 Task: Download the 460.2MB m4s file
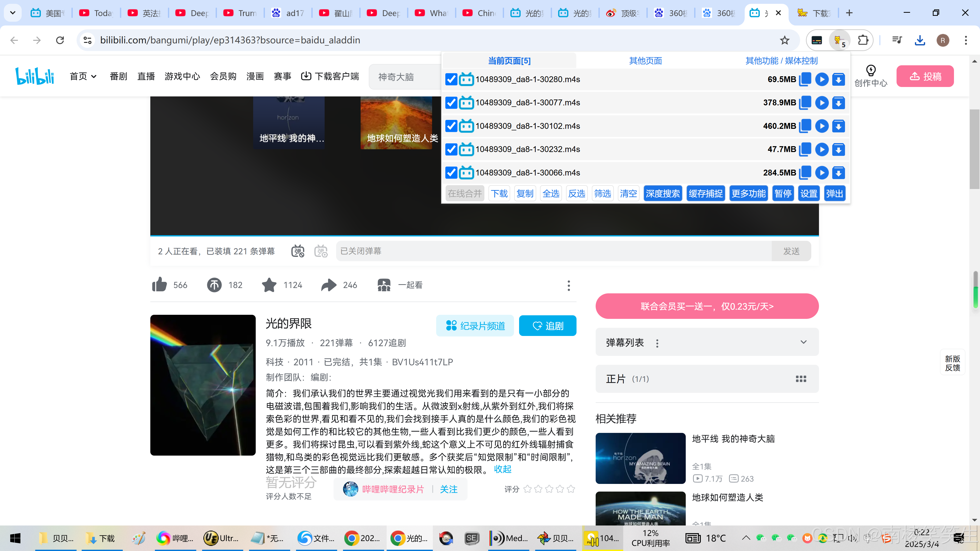[x=838, y=126]
